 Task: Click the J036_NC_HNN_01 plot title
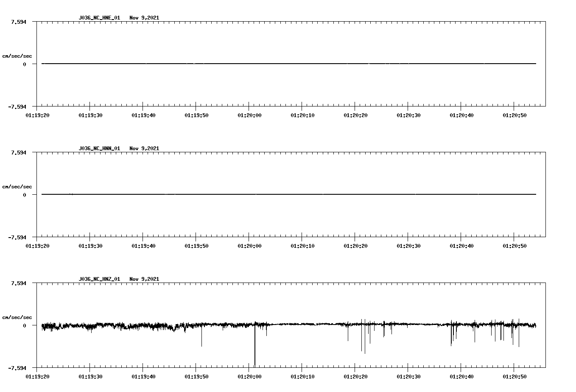click(x=99, y=148)
